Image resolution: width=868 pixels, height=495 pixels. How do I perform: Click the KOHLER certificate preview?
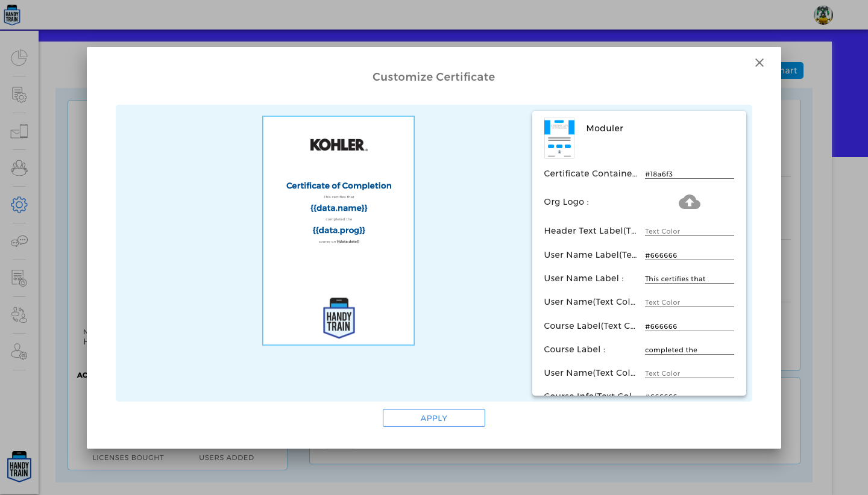point(338,231)
